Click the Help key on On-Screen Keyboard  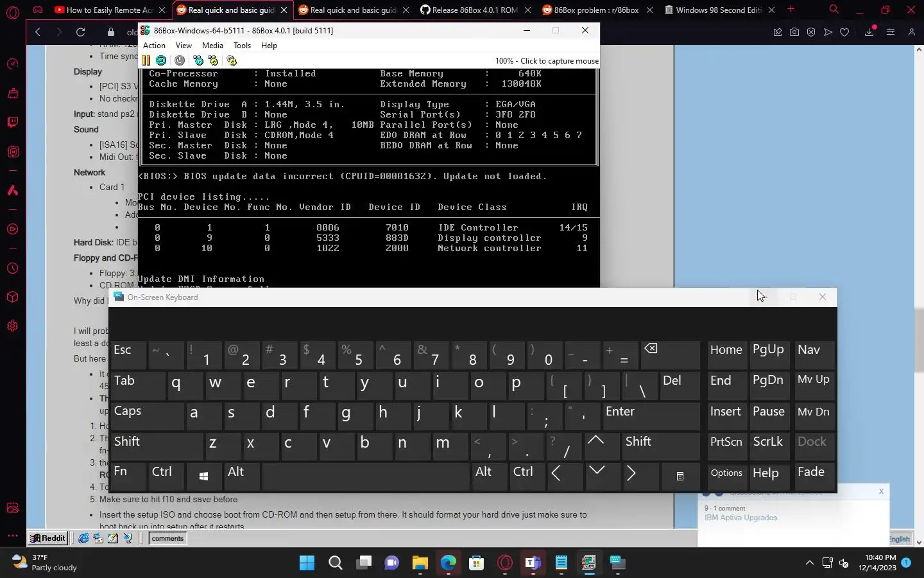point(769,477)
